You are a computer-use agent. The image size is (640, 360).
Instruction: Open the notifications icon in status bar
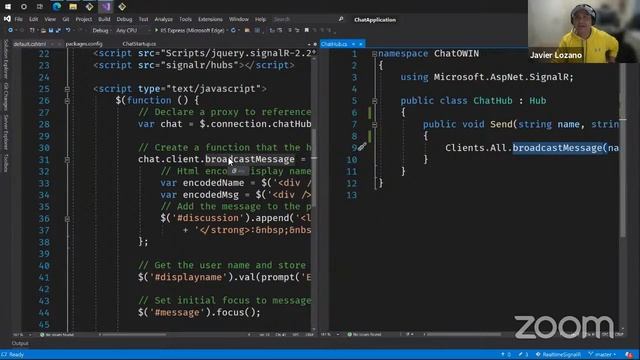coord(629,355)
